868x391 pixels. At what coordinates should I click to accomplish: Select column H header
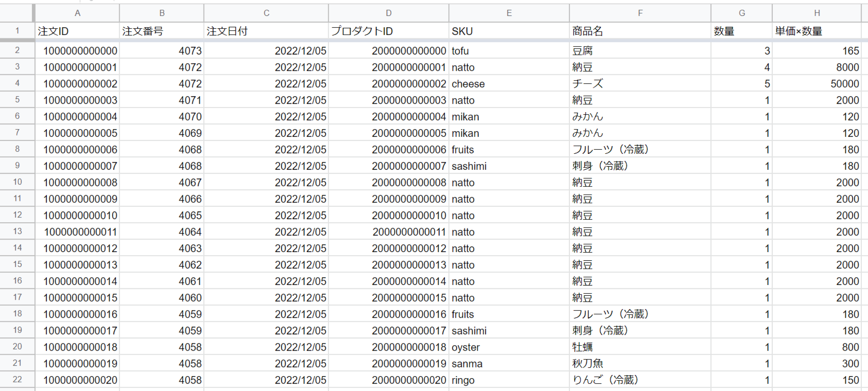[x=817, y=13]
